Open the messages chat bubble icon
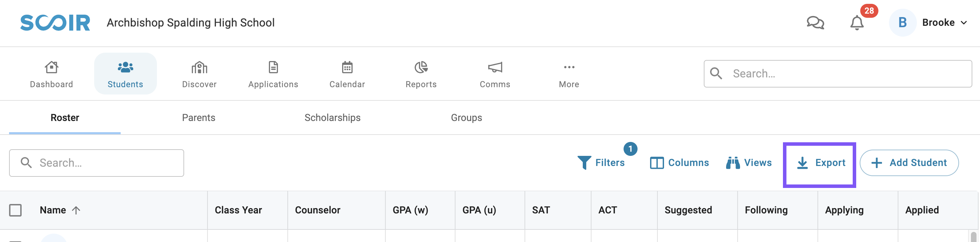The height and width of the screenshot is (242, 980). (815, 23)
